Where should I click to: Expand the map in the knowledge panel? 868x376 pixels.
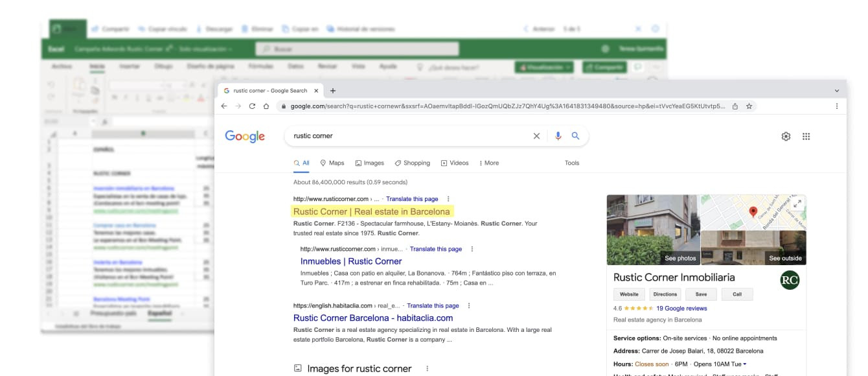[797, 204]
